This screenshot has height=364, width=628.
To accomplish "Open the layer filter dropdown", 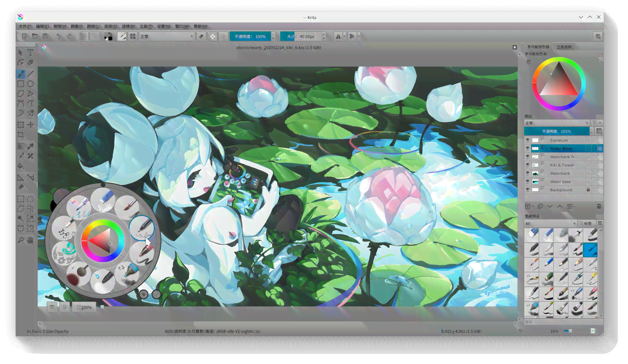I will pyautogui.click(x=597, y=123).
